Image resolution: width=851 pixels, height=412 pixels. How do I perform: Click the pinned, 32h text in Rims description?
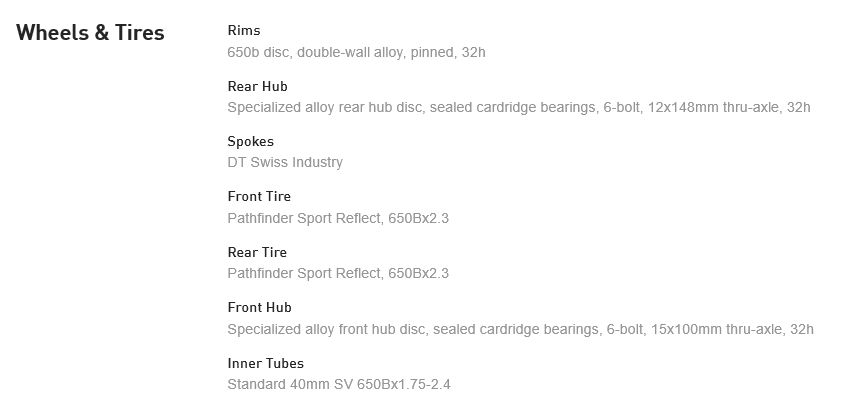(447, 52)
